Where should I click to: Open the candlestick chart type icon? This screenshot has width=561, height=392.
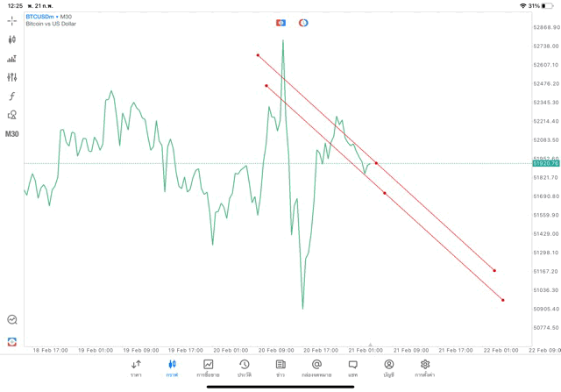12,39
